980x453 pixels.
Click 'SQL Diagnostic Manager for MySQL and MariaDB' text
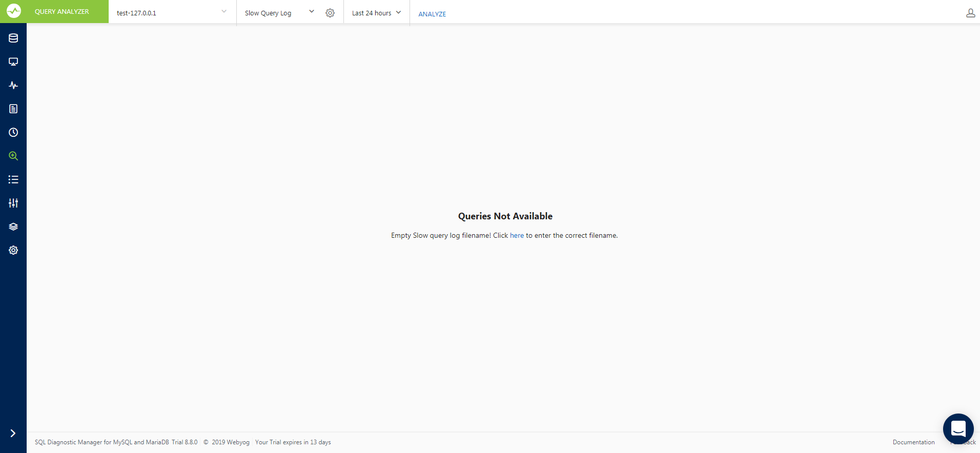[102, 442]
